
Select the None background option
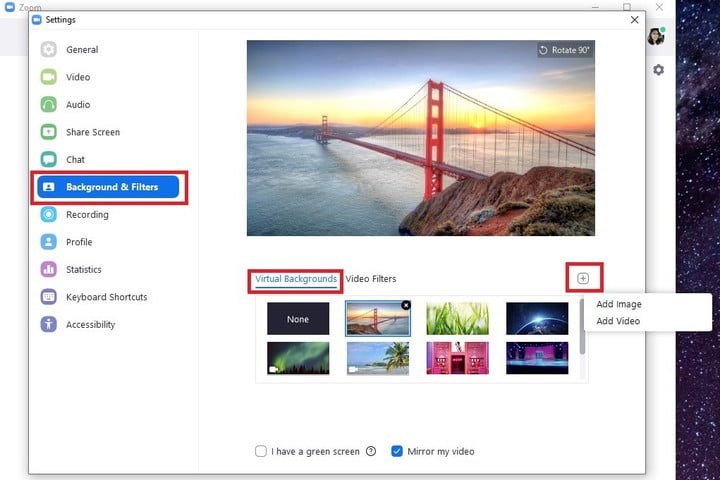(298, 319)
